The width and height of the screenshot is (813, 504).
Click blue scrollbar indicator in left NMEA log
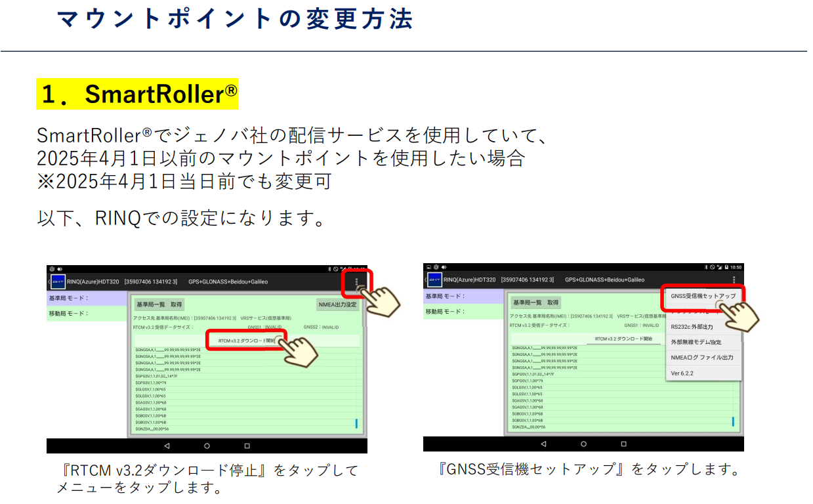(x=356, y=423)
